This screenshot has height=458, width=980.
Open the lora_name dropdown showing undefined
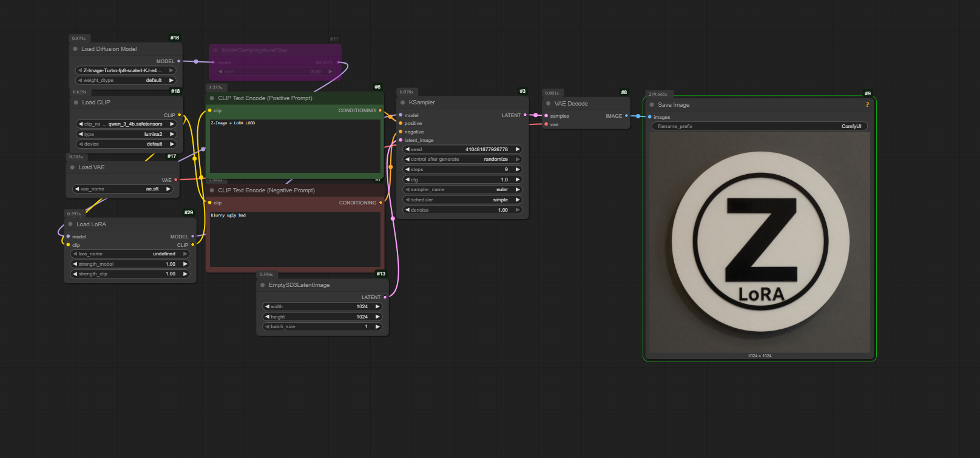130,254
